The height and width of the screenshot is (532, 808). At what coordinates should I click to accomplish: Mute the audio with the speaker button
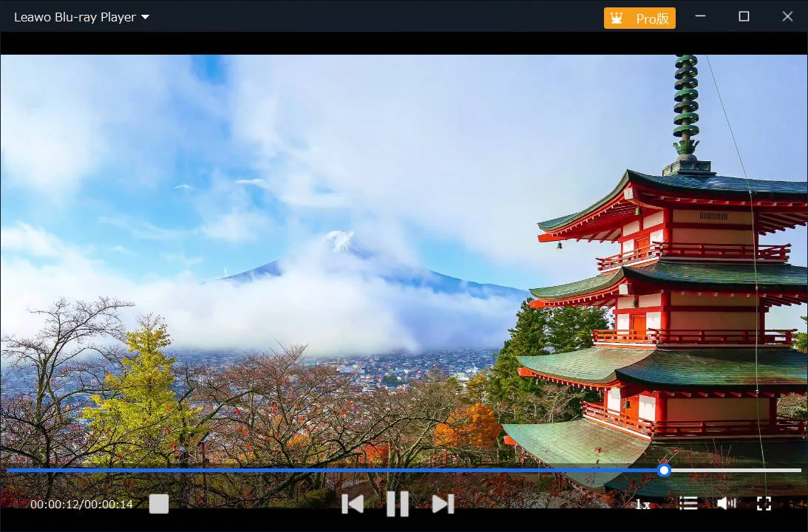pos(726,503)
